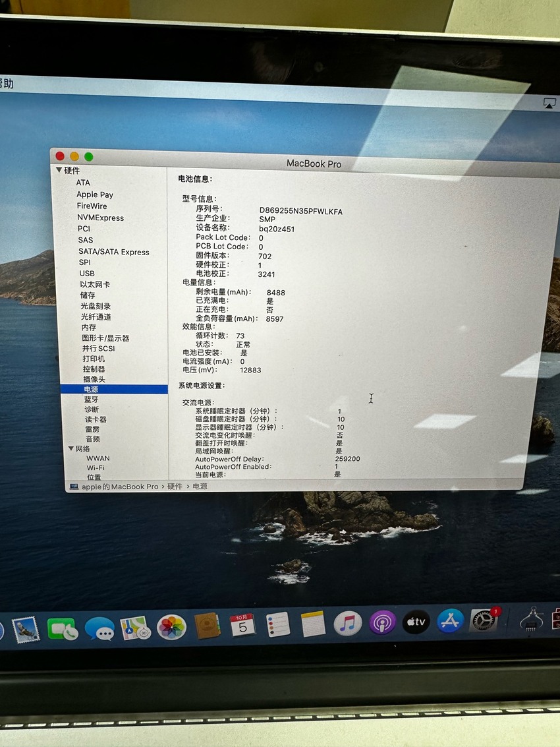Viewport: 560px width, 747px height.
Task: Open Messages from the Dock
Action: pyautogui.click(x=99, y=628)
